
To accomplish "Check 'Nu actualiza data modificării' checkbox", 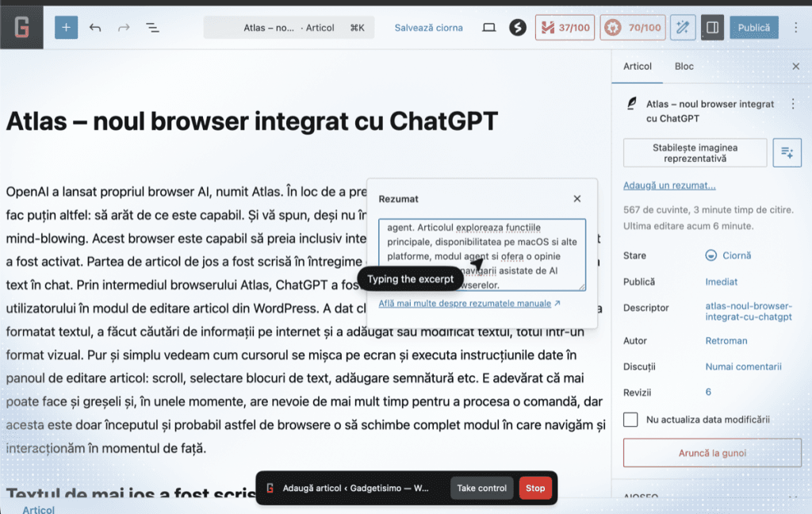I will pos(630,420).
